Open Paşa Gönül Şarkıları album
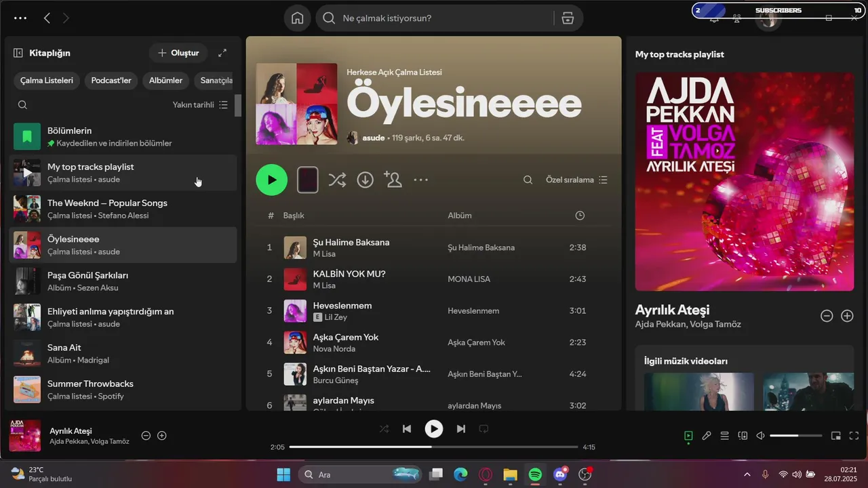 123,281
